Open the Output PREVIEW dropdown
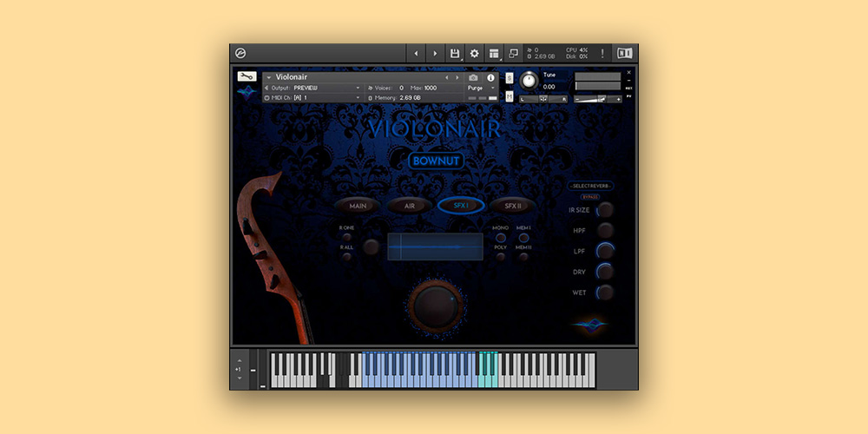 325,88
